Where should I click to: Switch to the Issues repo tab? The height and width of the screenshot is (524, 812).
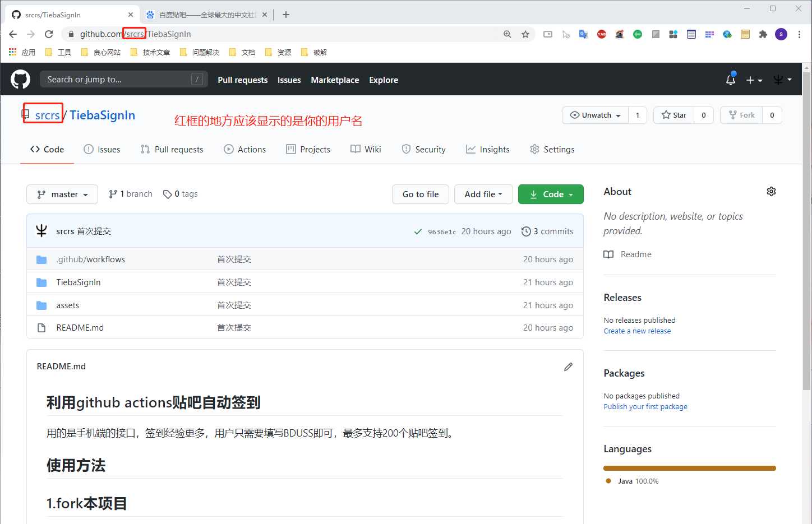pyautogui.click(x=101, y=150)
